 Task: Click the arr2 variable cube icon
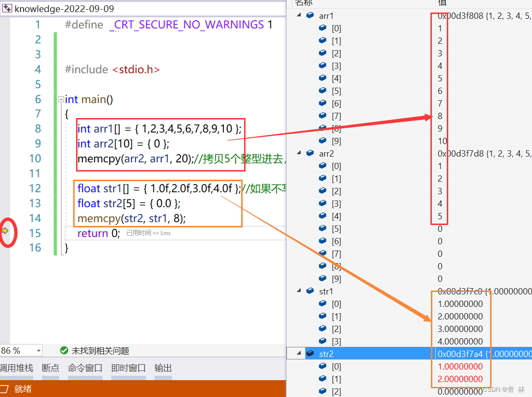(310, 153)
